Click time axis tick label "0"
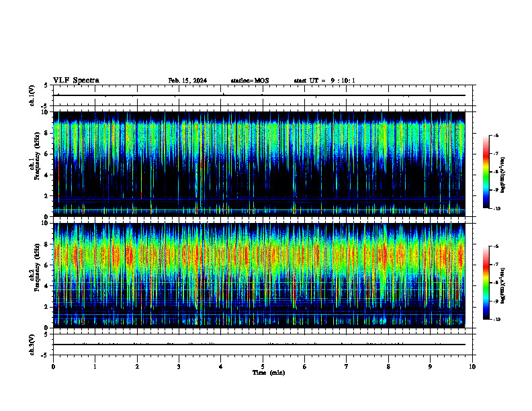532x411 pixels. (53, 367)
